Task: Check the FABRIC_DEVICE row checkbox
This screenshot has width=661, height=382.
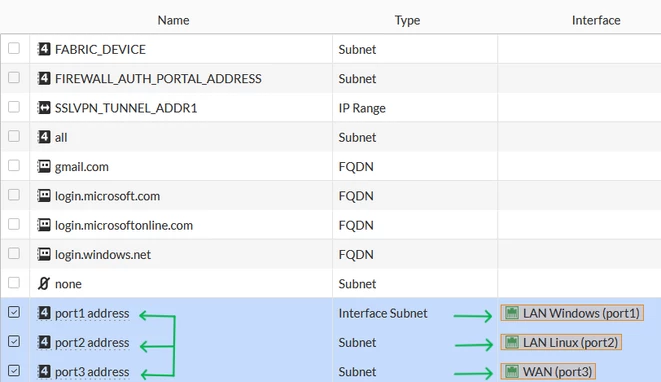Action: click(14, 48)
